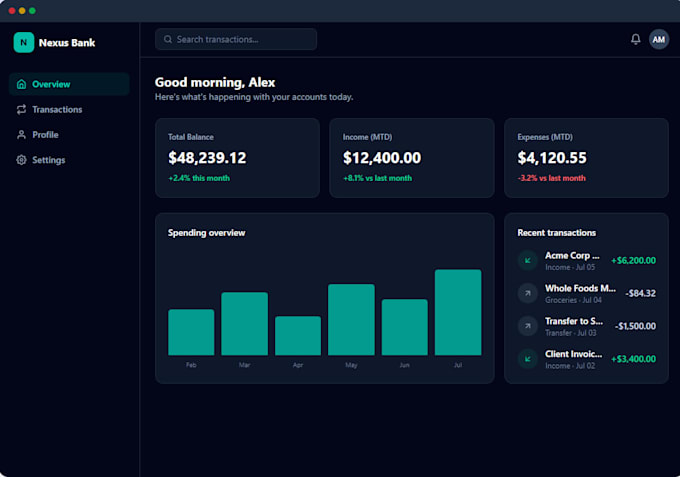Click the Settings gear icon

[21, 160]
